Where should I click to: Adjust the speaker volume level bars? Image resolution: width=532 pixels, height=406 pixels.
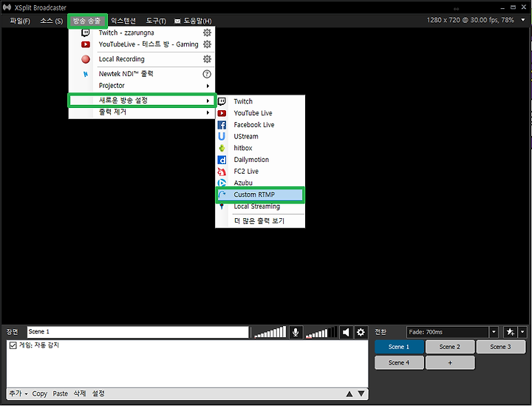(x=321, y=332)
